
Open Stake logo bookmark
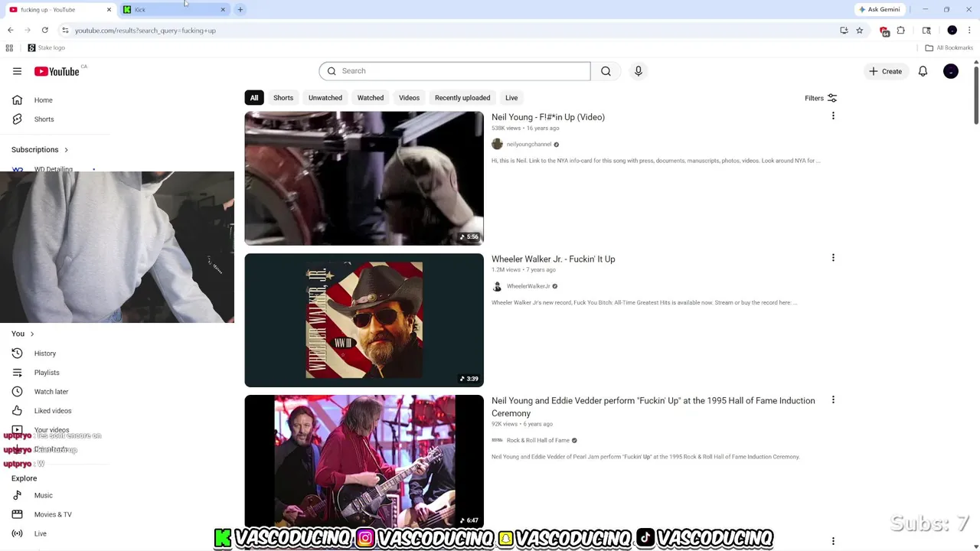point(46,47)
